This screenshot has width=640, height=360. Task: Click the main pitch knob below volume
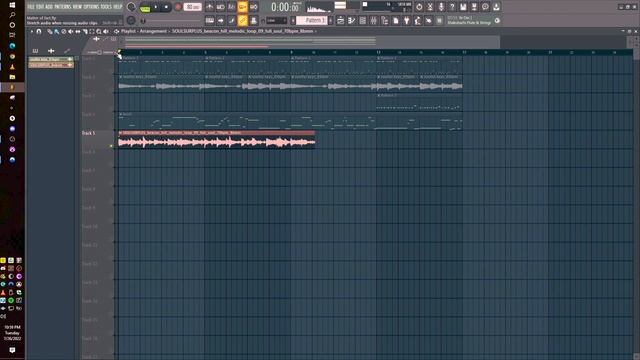(x=131, y=20)
